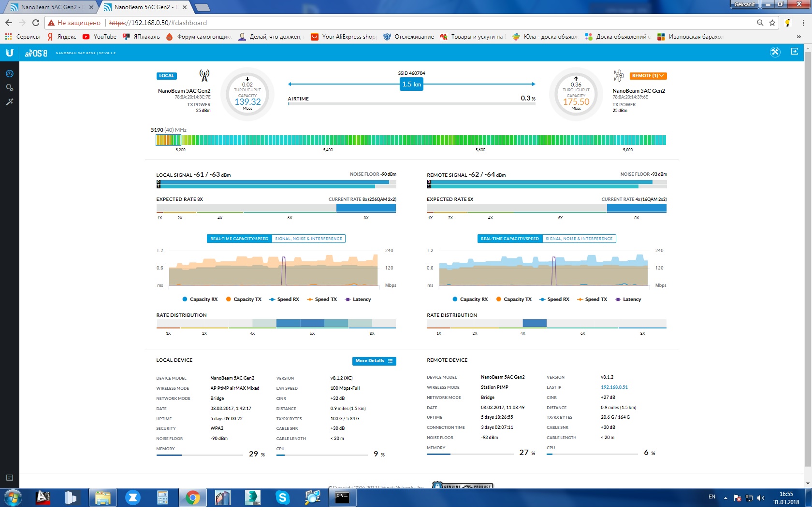Open the Chrome three-dot menu
Screen dimensions: 812x511
(x=804, y=23)
